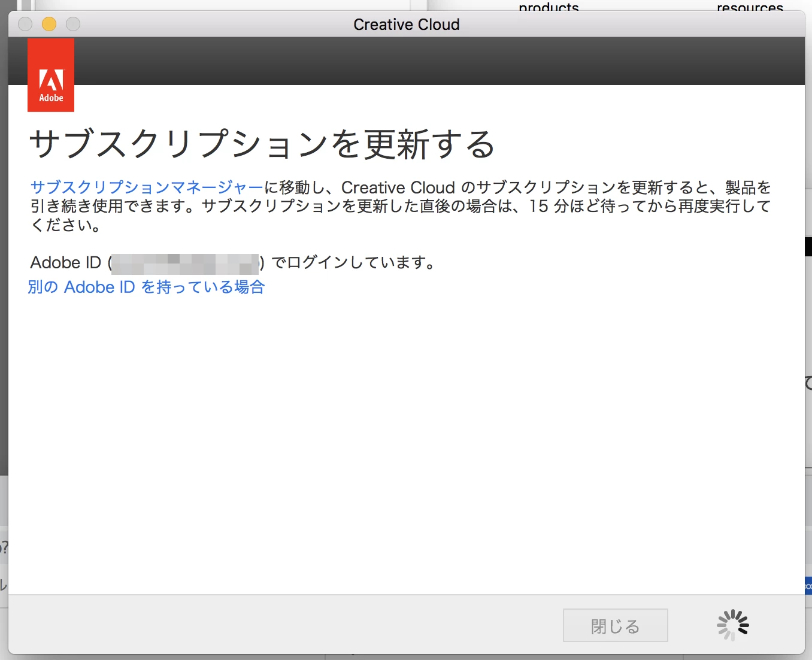The height and width of the screenshot is (660, 812).
Task: Click the blurred Adobe ID email text
Action: [185, 264]
